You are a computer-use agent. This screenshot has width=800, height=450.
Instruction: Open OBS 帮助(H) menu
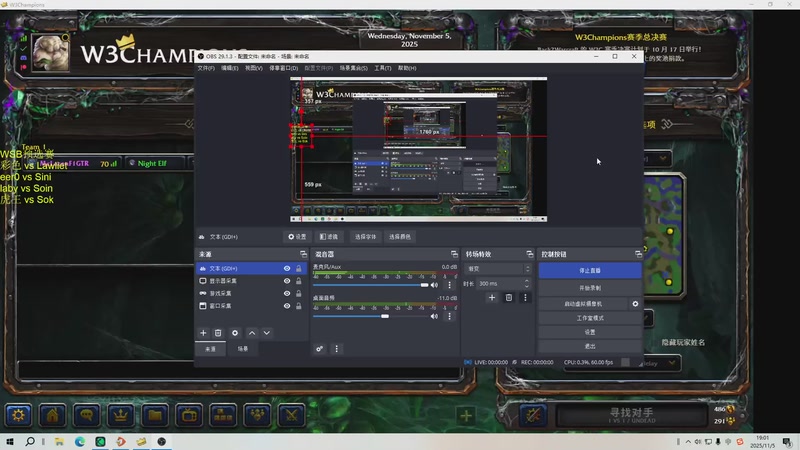click(x=407, y=68)
